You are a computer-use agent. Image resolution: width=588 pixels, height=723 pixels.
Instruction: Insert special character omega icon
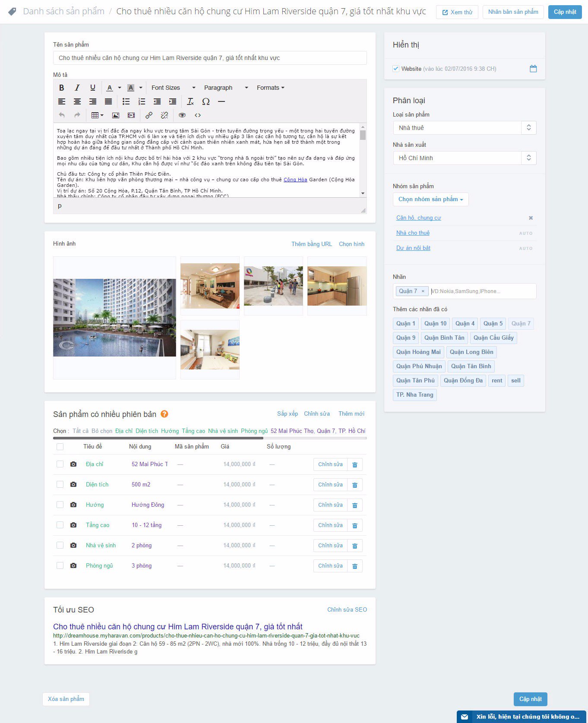tap(206, 101)
